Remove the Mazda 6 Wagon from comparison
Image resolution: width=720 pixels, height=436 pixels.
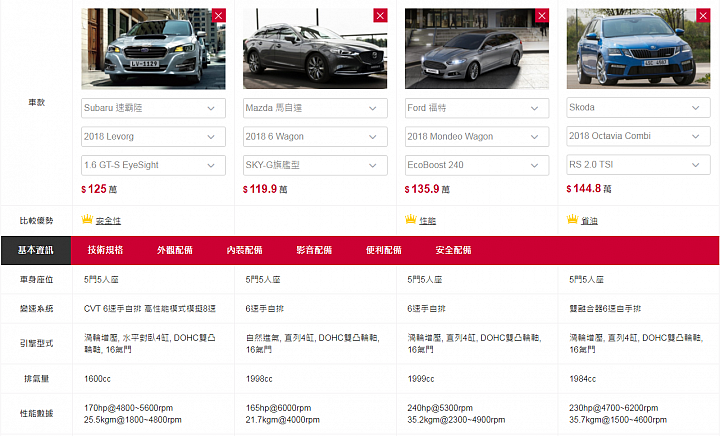tap(380, 15)
